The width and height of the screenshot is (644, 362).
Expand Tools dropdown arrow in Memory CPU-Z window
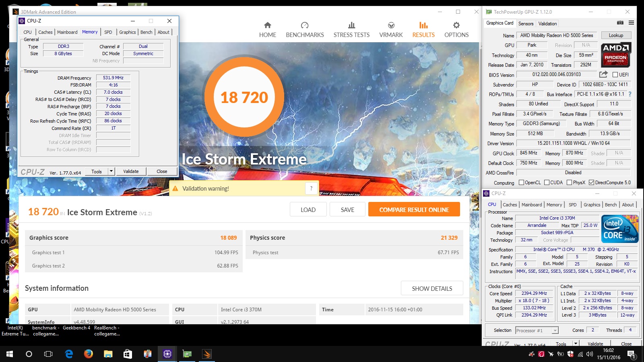[x=111, y=171]
